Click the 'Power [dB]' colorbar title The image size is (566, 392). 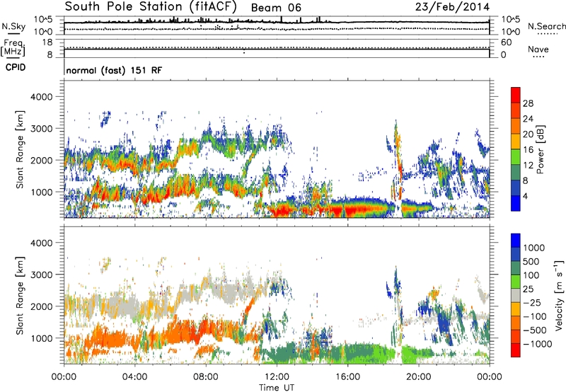pyautogui.click(x=541, y=149)
